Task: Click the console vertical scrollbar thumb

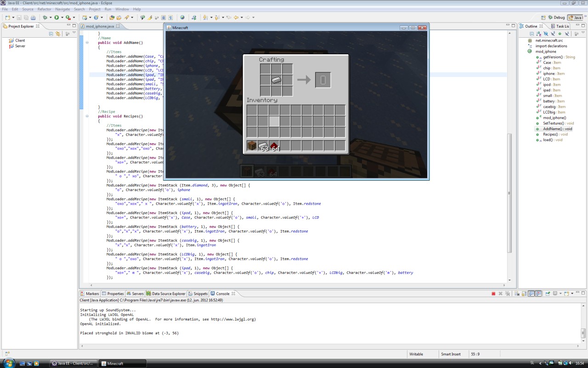Action: (x=583, y=333)
